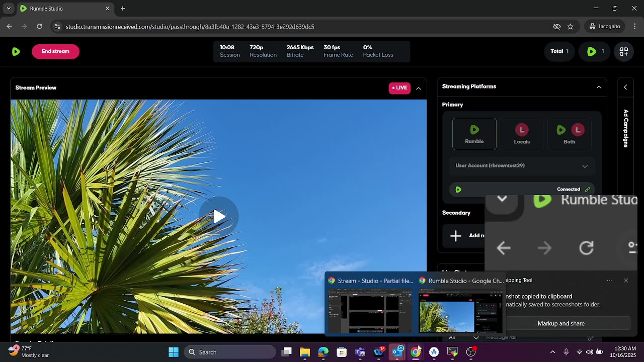Image resolution: width=644 pixels, height=362 pixels.
Task: Open the Ad Campaigns side tab
Action: click(626, 128)
